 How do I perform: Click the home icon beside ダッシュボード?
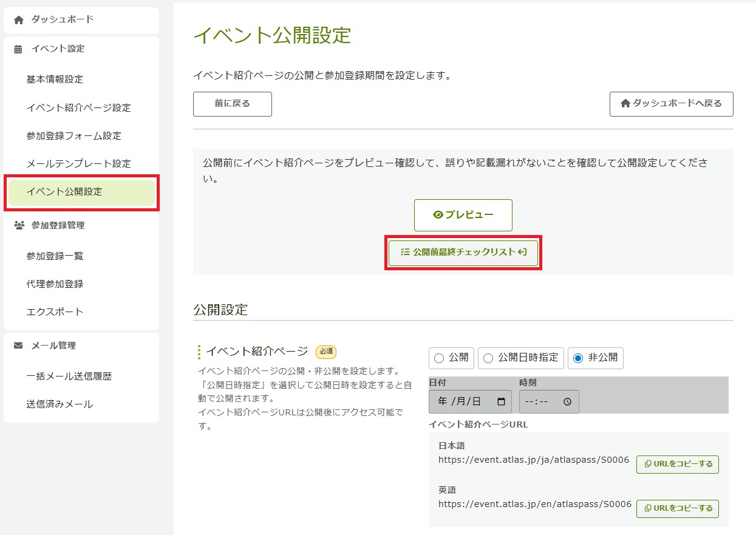(x=19, y=20)
